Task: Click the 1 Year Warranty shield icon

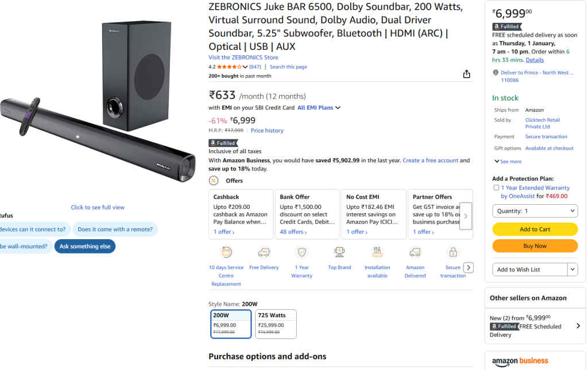Action: pyautogui.click(x=301, y=252)
